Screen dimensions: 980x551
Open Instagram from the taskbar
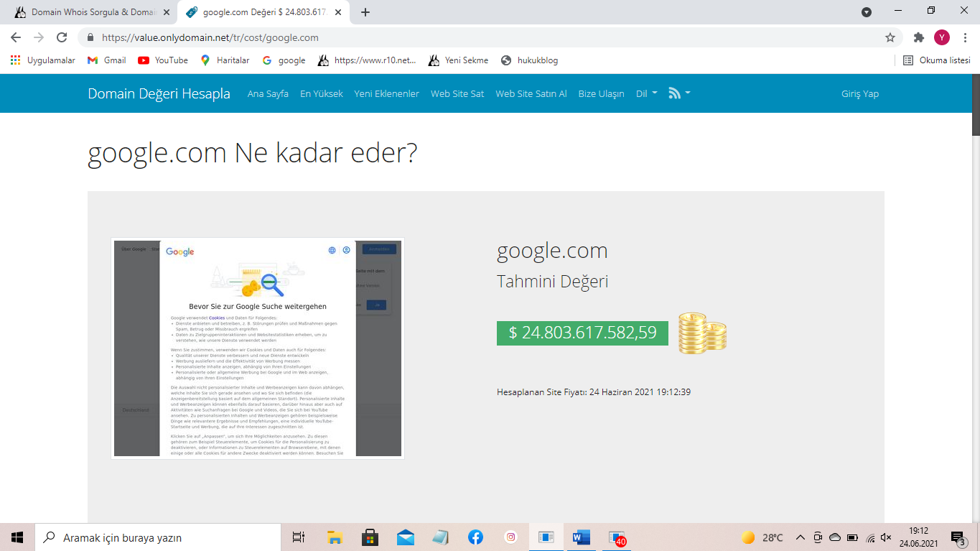coord(510,537)
